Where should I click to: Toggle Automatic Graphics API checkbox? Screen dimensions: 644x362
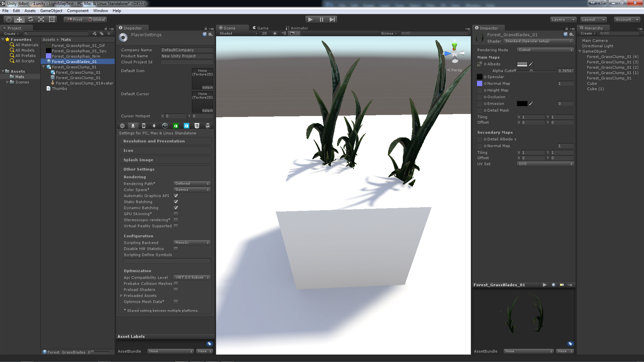tap(176, 195)
